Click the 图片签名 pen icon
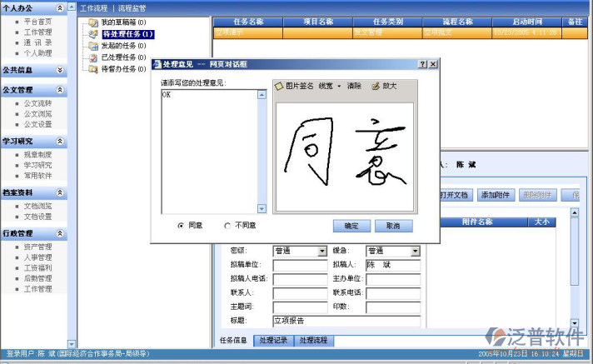This screenshot has height=364, width=593. pos(279,87)
